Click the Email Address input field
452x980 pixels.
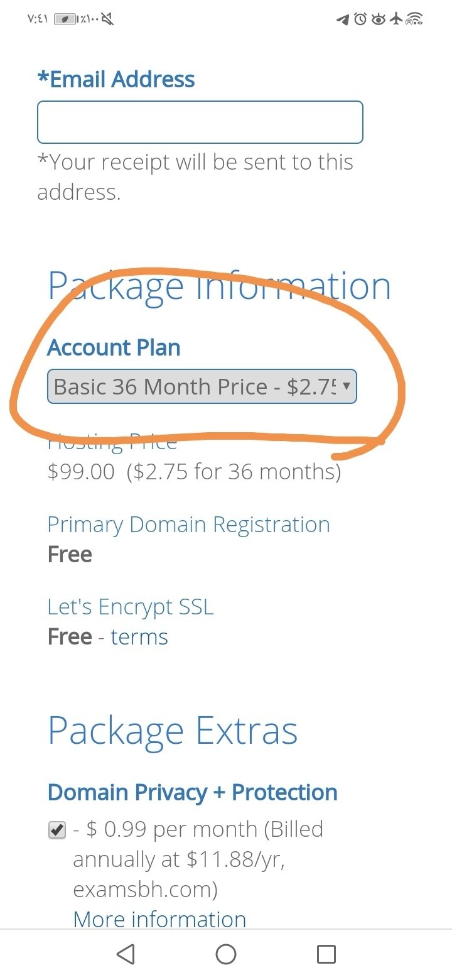pos(200,122)
